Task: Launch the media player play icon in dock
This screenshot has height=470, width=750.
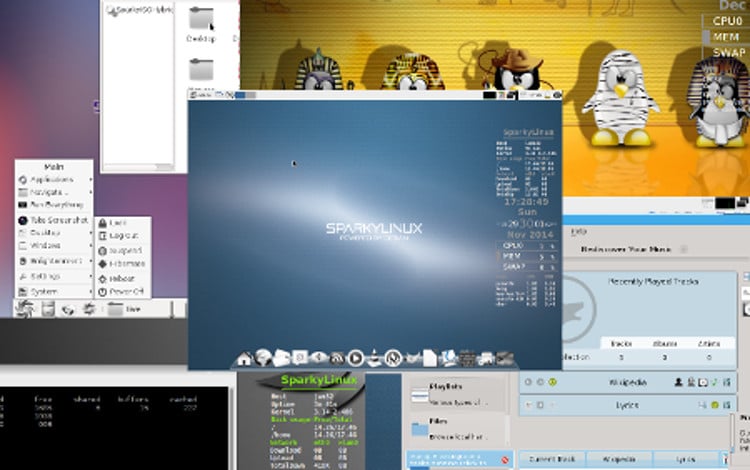Action: click(356, 357)
